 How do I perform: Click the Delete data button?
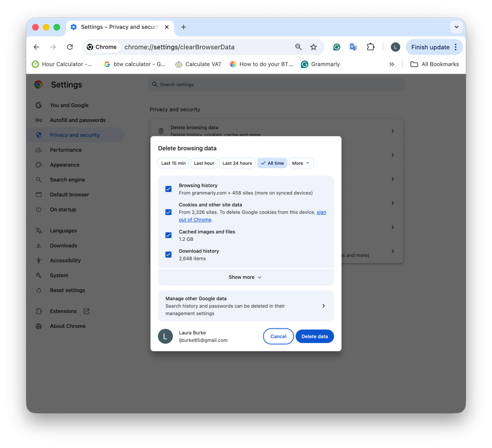point(314,336)
